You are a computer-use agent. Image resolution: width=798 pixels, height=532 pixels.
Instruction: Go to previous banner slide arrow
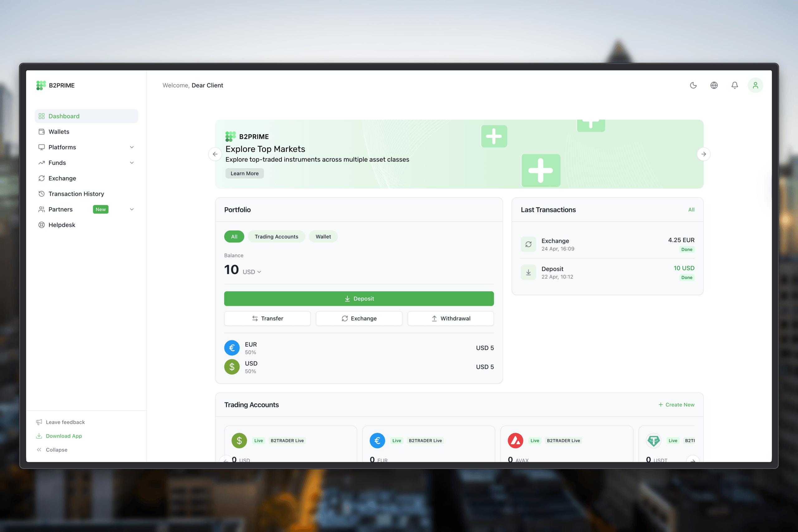[215, 154]
